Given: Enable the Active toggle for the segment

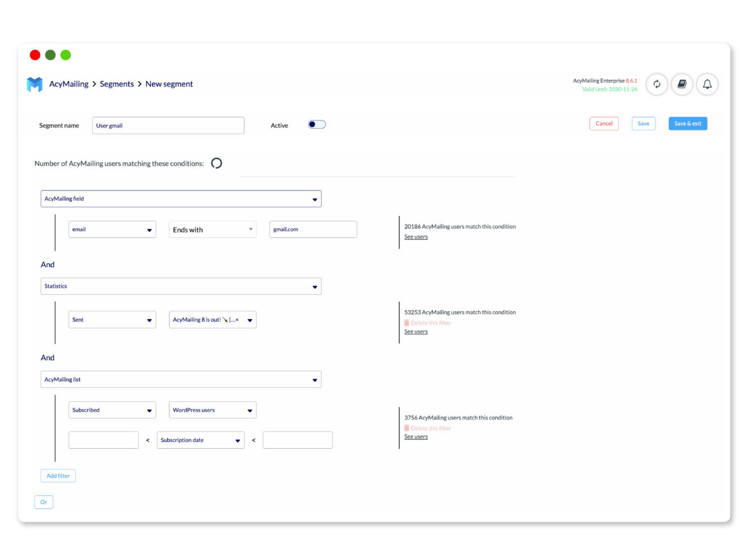Looking at the screenshot, I should point(316,124).
